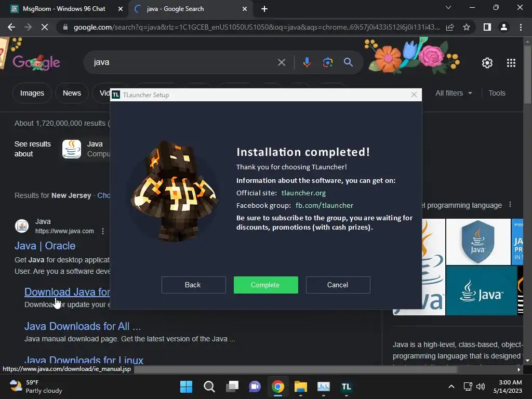Viewport: 532px width, 399px height.
Task: Open Chrome from taskbar
Action: [x=278, y=387]
